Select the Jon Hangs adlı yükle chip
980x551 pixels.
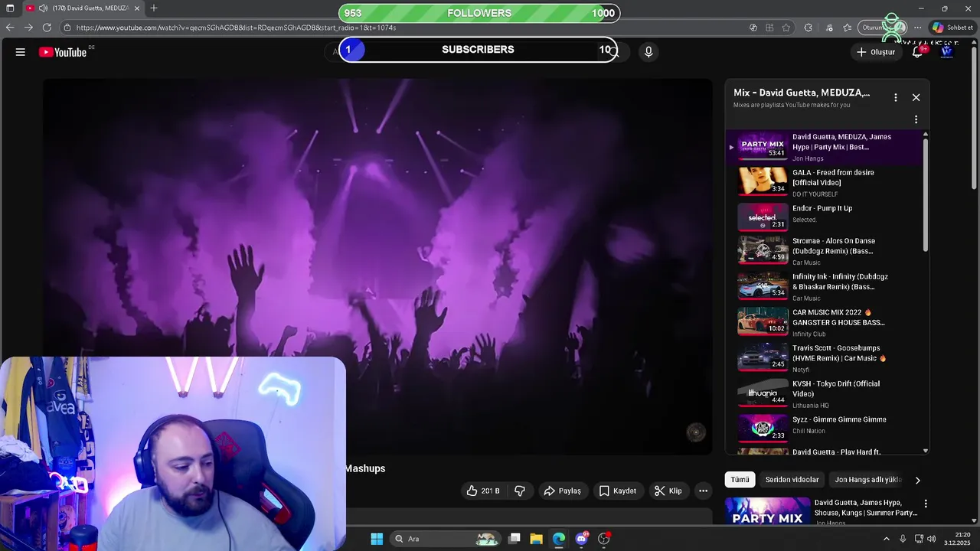867,480
